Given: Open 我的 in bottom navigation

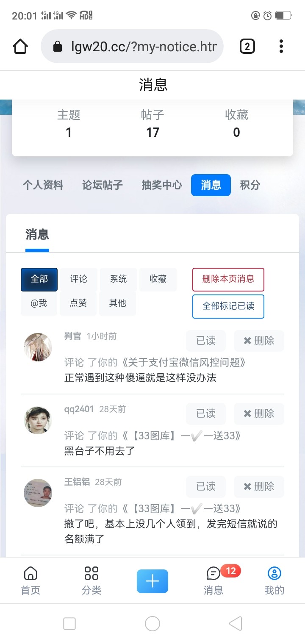Looking at the screenshot, I should 274,580.
